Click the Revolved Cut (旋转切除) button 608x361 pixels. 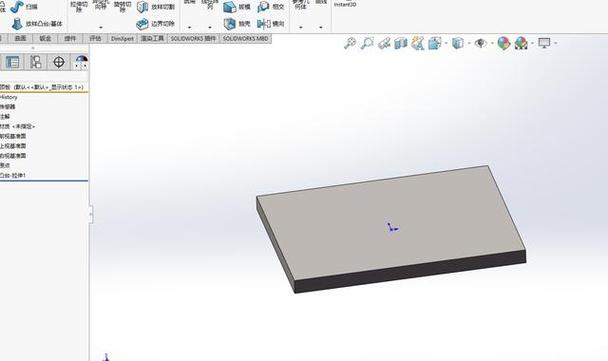tap(123, 6)
